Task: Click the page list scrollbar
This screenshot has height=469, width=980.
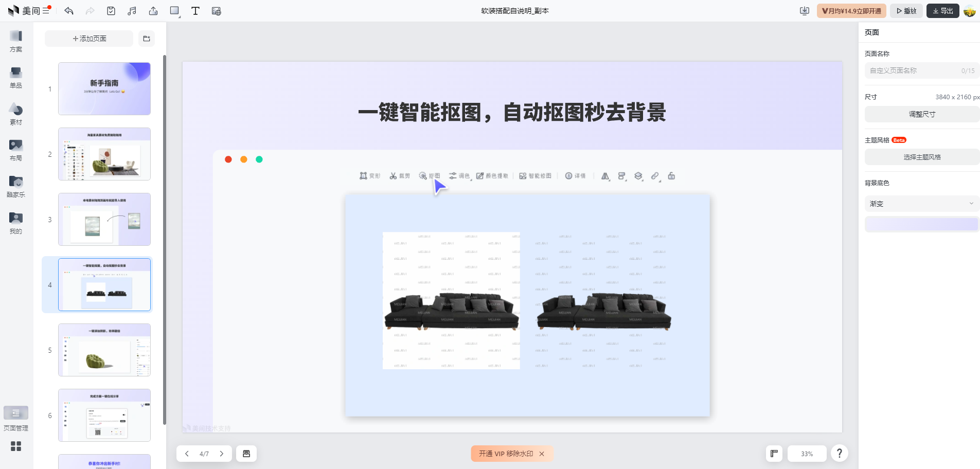Action: pyautogui.click(x=165, y=240)
